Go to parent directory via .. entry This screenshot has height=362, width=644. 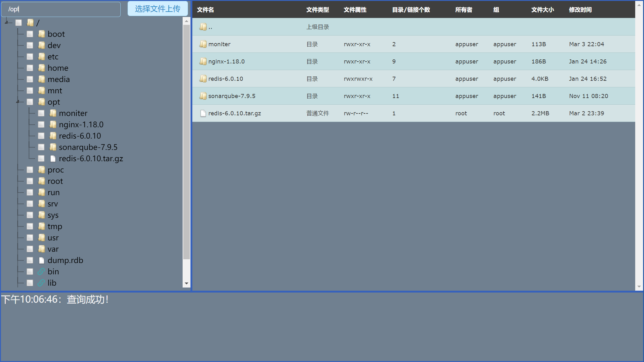pyautogui.click(x=210, y=27)
